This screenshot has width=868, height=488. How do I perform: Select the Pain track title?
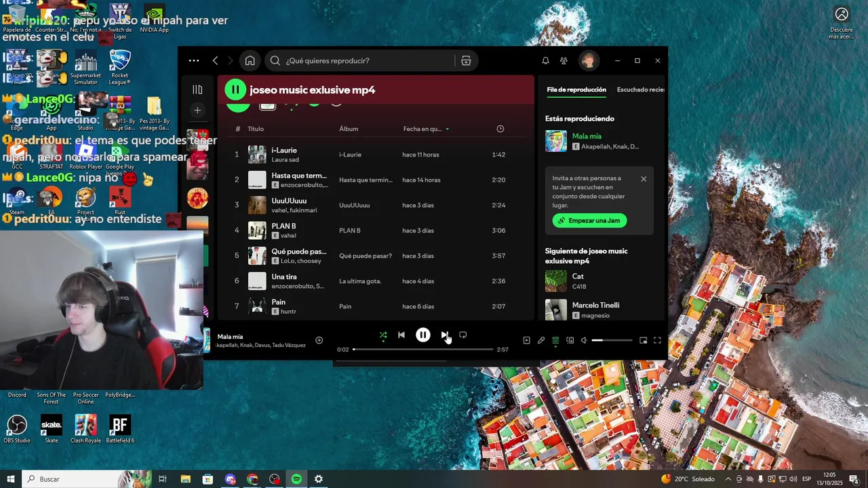tap(279, 302)
